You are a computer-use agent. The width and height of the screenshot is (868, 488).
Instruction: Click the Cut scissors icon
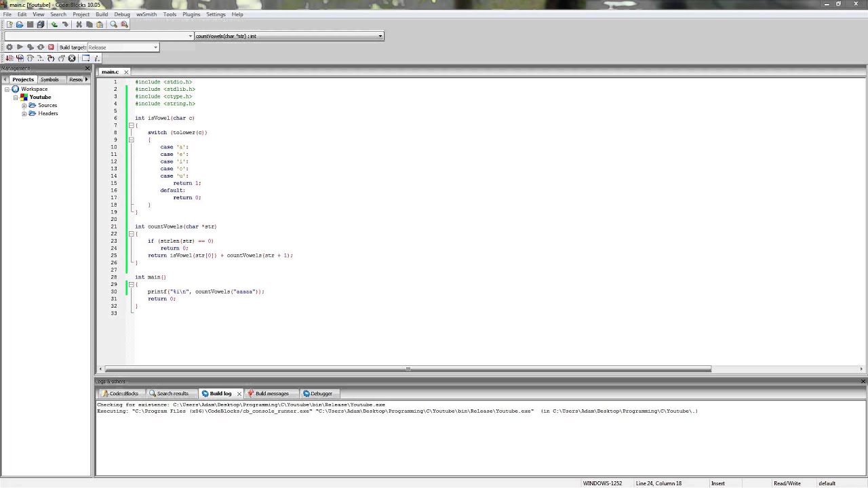tap(79, 24)
